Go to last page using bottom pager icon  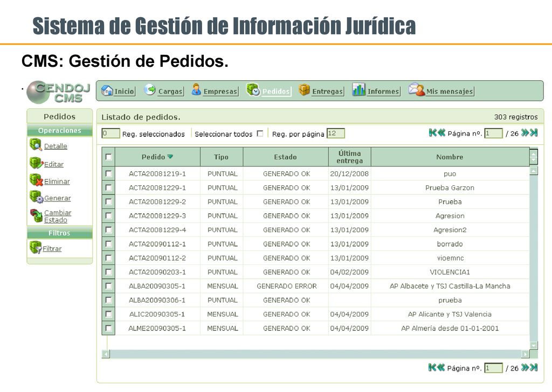(534, 367)
